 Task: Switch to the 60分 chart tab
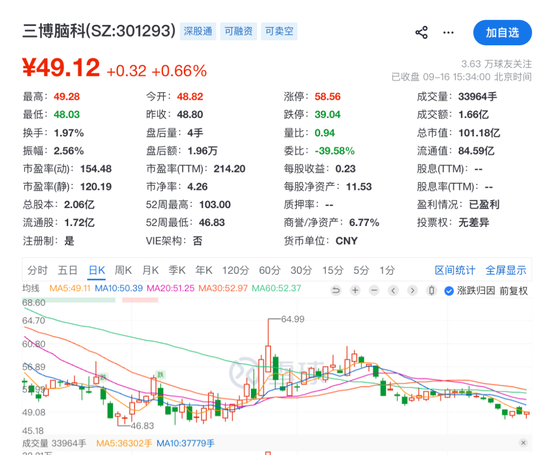pos(270,270)
